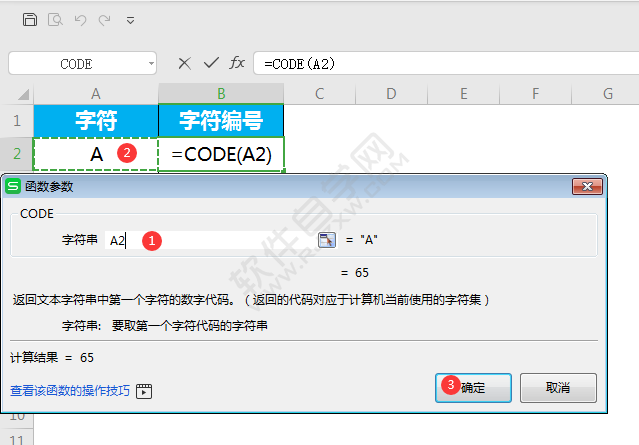Click the Undo arrow icon
Viewport: 639px width, 445px height.
coord(80,20)
